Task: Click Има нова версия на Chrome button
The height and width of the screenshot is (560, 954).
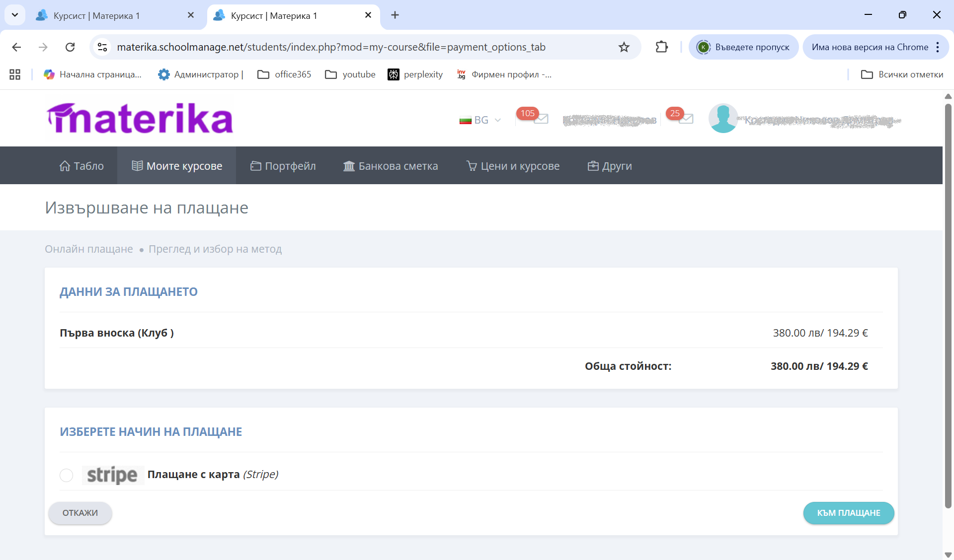Action: pyautogui.click(x=870, y=47)
